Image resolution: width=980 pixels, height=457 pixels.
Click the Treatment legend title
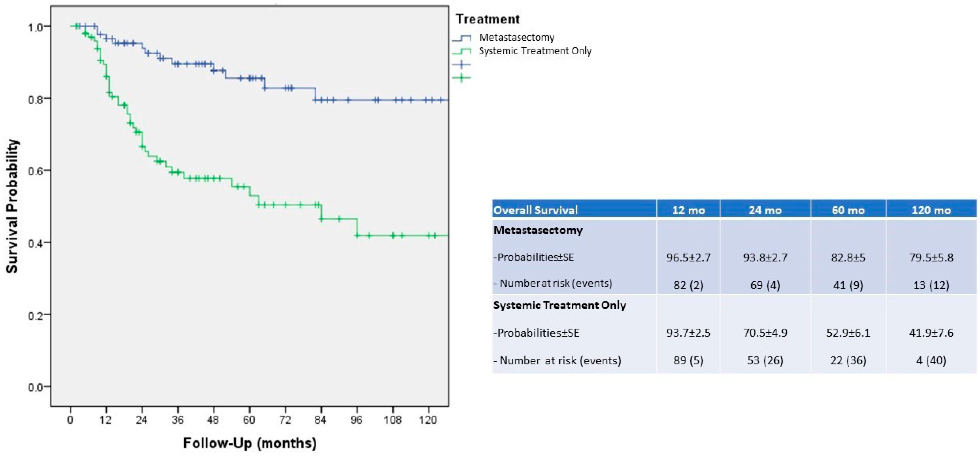[x=487, y=19]
